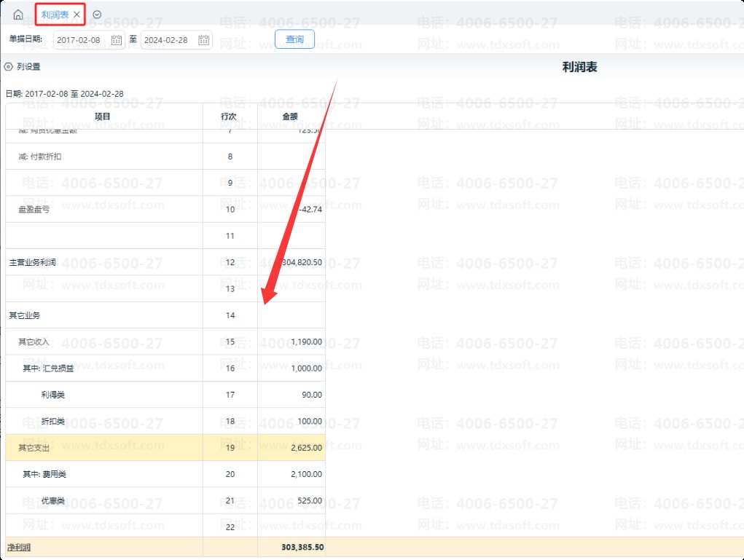Click the 净利润 summary row label
744x560 pixels.
(20, 547)
